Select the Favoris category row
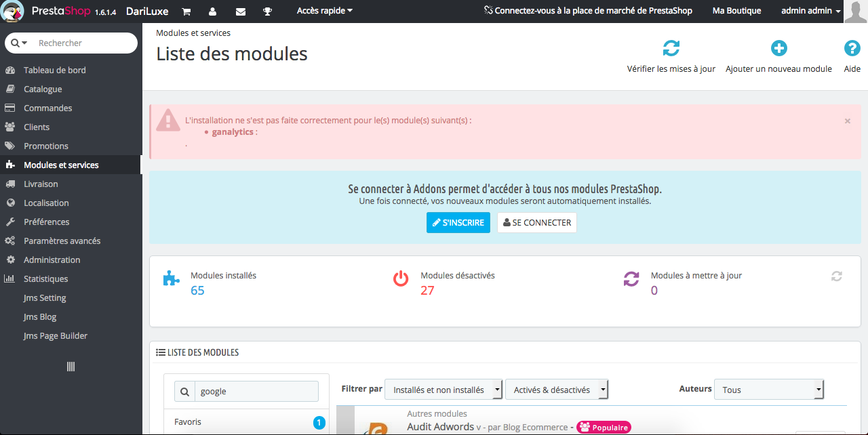868x435 pixels. 246,422
